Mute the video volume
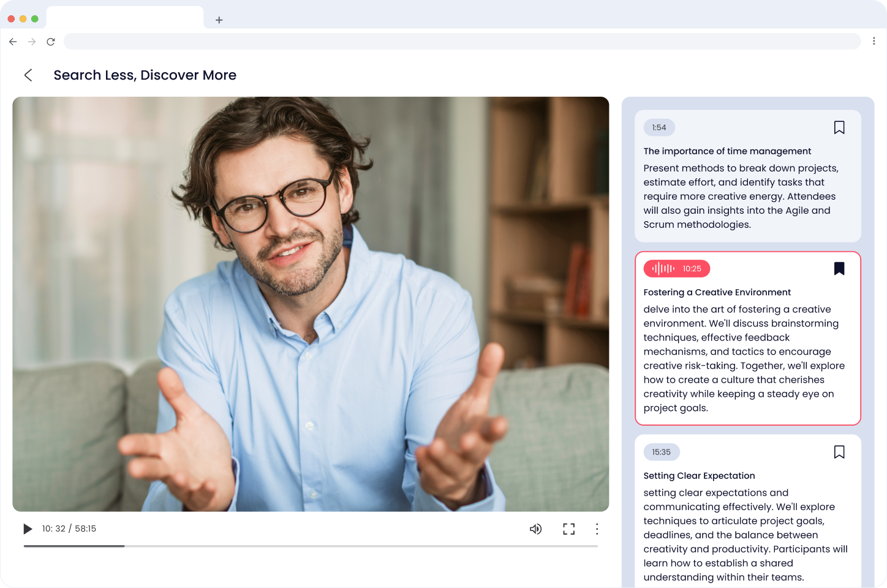The width and height of the screenshot is (887, 588). point(536,529)
